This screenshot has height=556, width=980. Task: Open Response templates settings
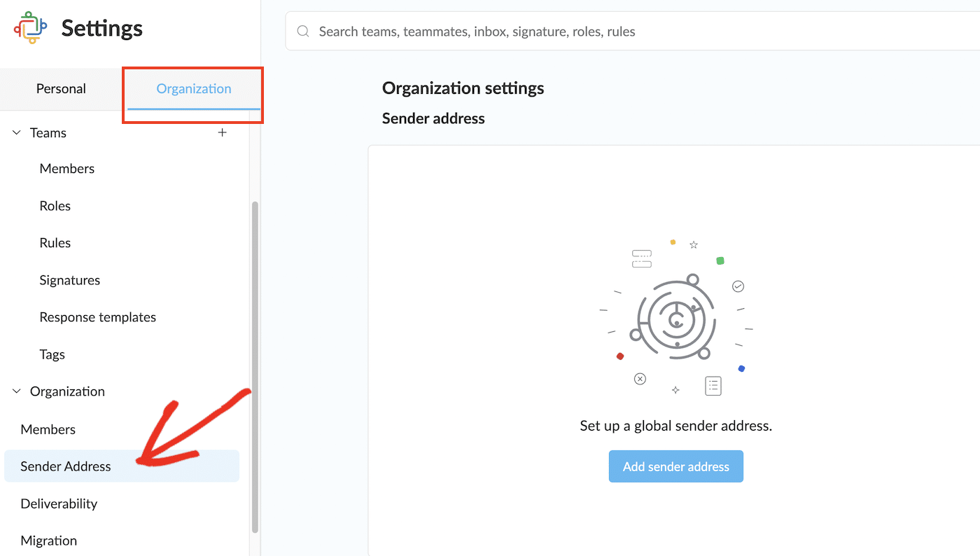97,317
